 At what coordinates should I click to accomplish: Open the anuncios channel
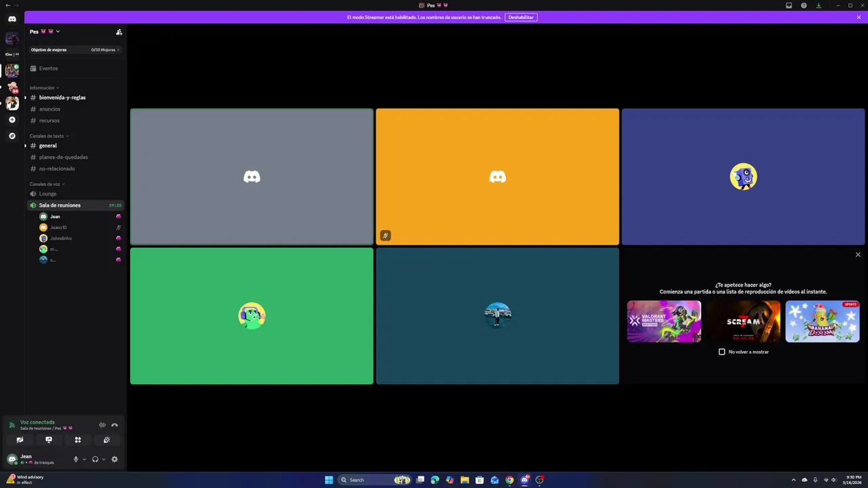click(75, 109)
